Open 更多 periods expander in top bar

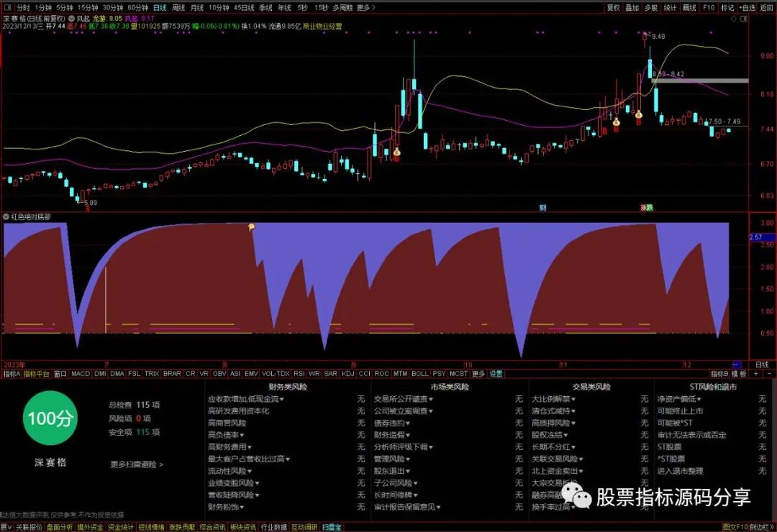(366, 7)
